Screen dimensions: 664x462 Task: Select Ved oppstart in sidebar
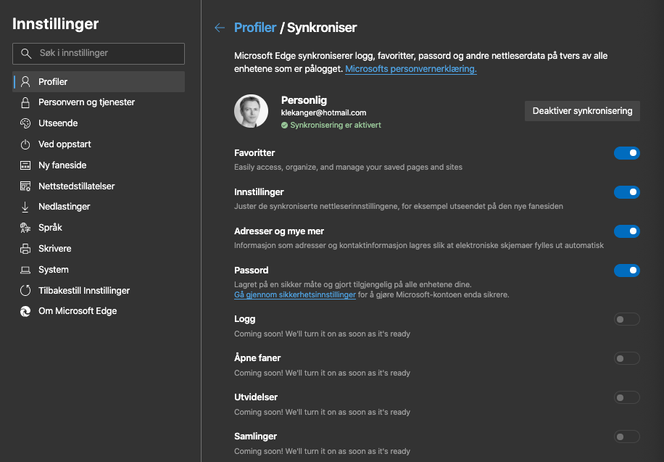(x=98, y=144)
